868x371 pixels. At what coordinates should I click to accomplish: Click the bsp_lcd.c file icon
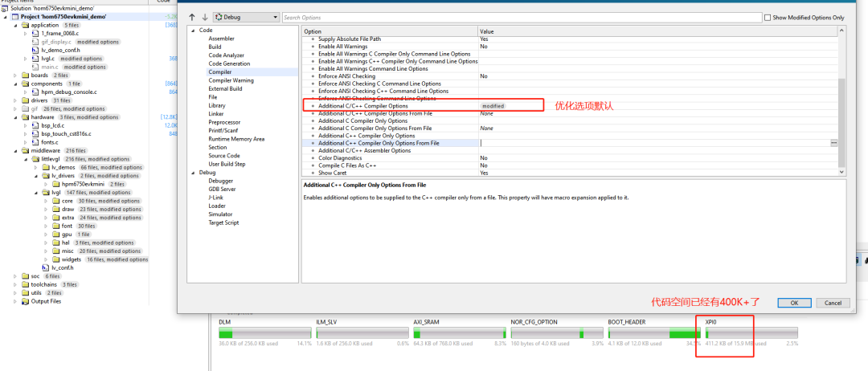pyautogui.click(x=35, y=125)
